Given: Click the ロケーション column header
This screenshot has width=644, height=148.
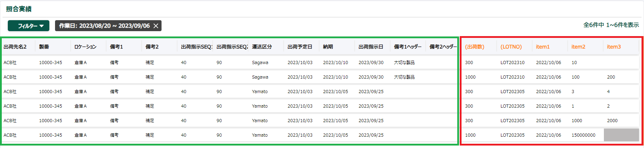Looking at the screenshot, I should [85, 47].
